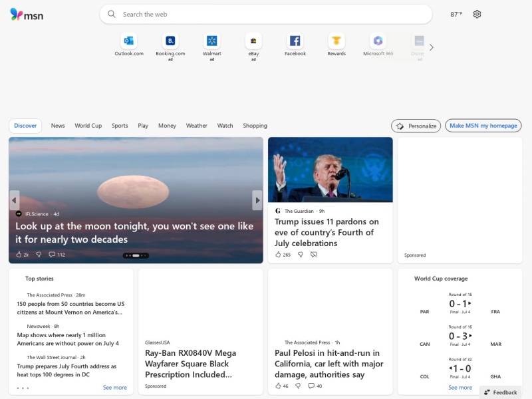Screen dimensions: 532x399
Task: Open the CAN vs MAR 0-3 match
Action: click(460, 336)
